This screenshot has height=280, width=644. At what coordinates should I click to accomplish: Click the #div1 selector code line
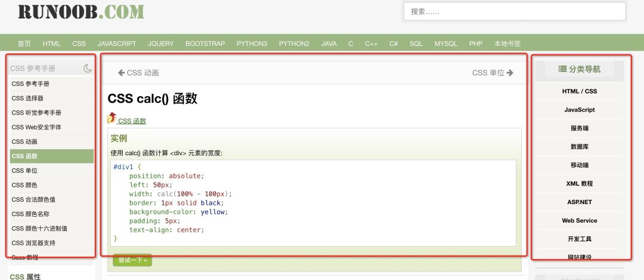click(128, 167)
